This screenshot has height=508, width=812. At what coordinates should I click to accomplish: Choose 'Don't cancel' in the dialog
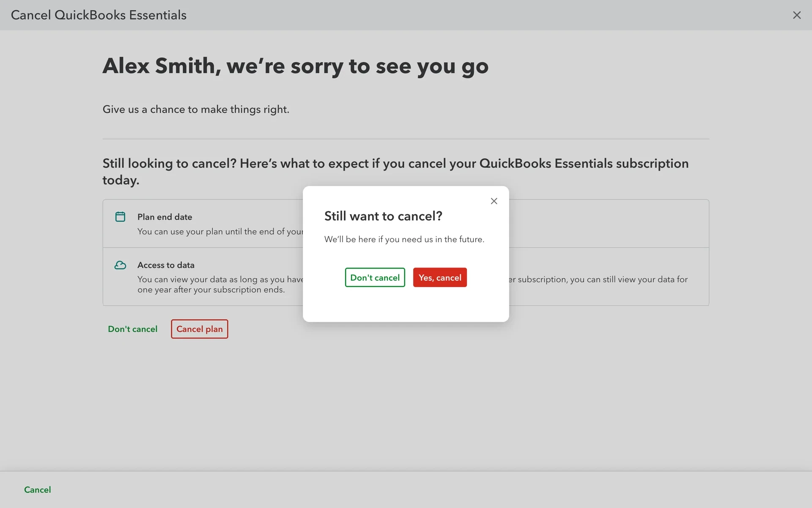coord(375,277)
